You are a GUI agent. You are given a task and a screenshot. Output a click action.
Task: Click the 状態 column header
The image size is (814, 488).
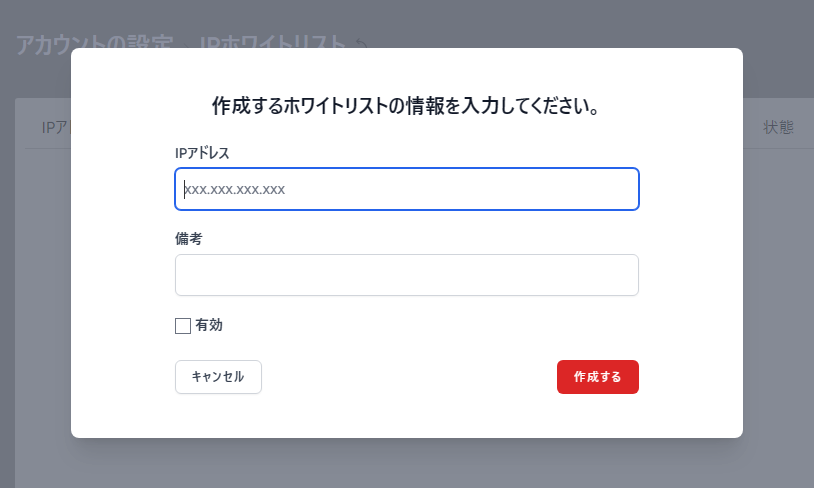pos(778,127)
